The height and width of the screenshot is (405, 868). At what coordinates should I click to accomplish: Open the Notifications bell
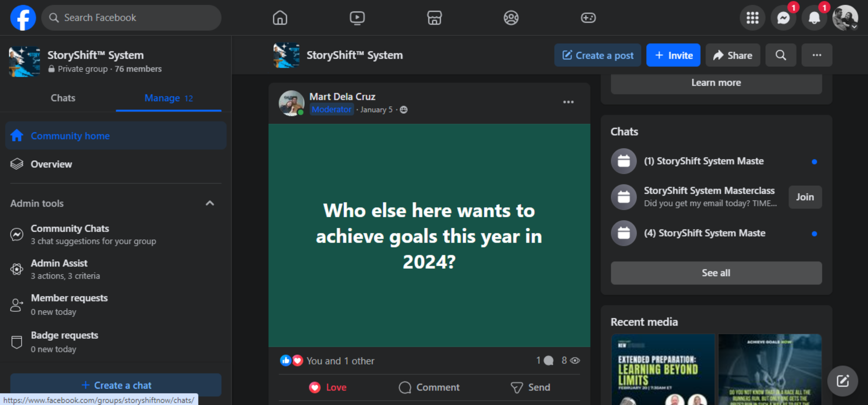pyautogui.click(x=814, y=17)
